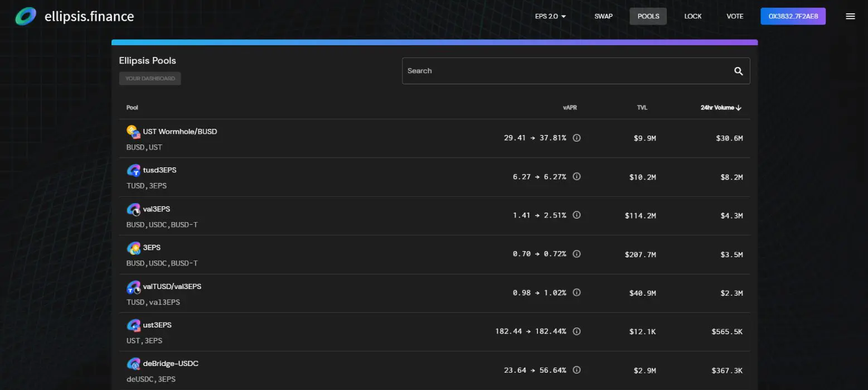
Task: Open the deBridge-USDC pool name
Action: coord(171,364)
